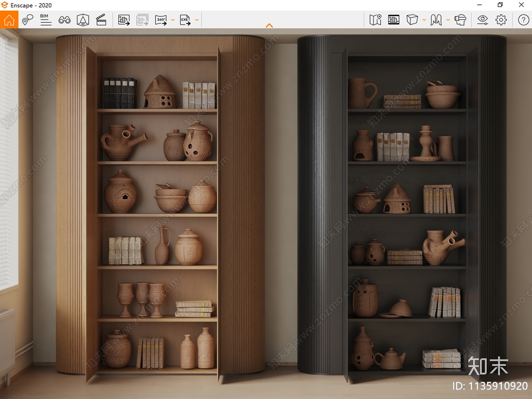
Task: Click the binoculars view management icon
Action: tap(65, 20)
